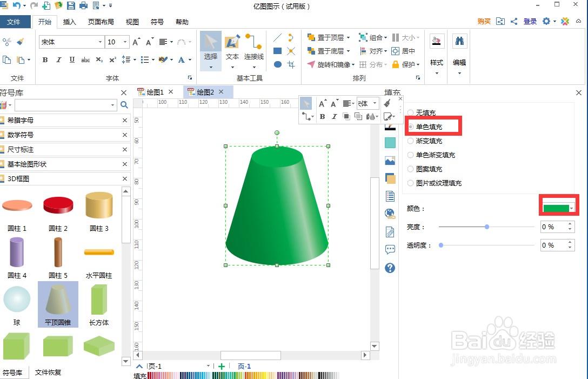Viewport: 588px width, 379px height.
Task: Expand the 对齐 dropdown
Action: point(385,51)
